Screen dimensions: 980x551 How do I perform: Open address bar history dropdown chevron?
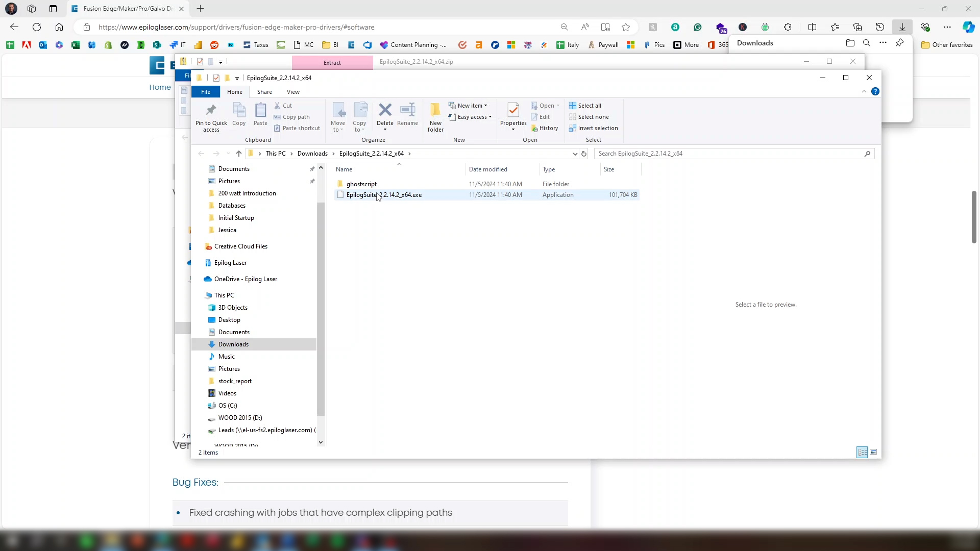pyautogui.click(x=575, y=154)
